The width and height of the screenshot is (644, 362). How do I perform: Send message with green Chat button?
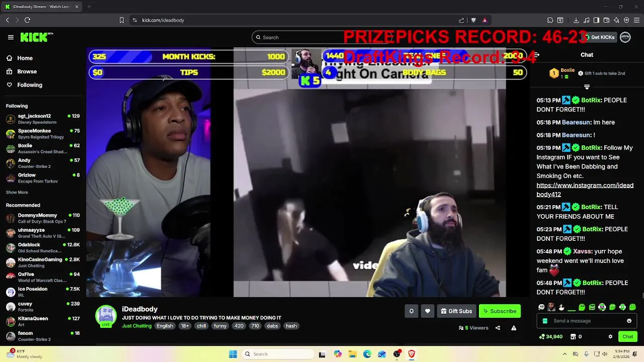coord(627,337)
